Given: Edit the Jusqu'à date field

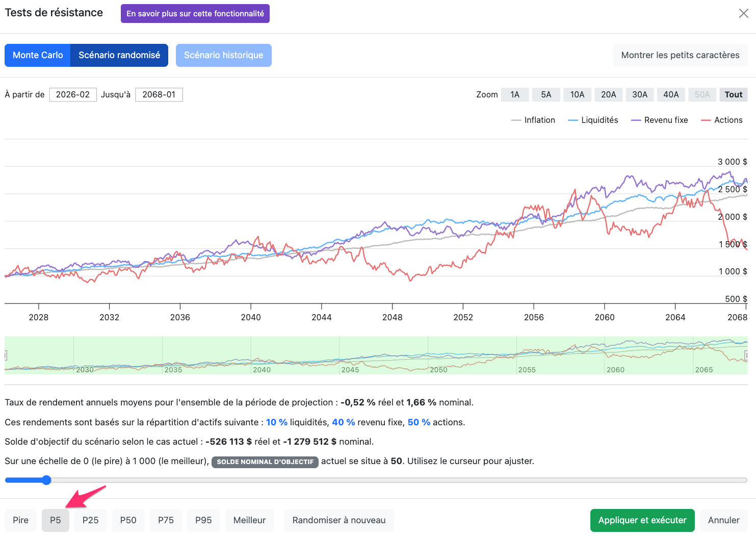Looking at the screenshot, I should click(x=159, y=95).
